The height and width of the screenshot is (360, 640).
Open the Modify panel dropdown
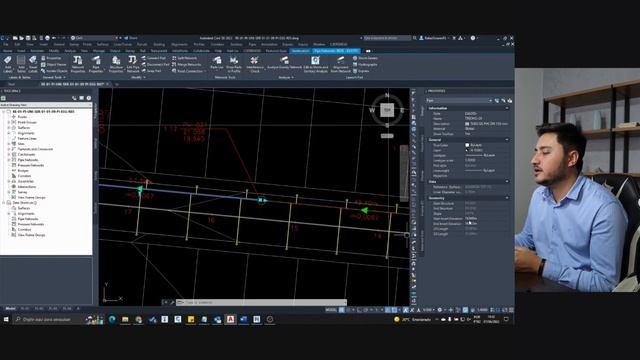click(x=138, y=77)
